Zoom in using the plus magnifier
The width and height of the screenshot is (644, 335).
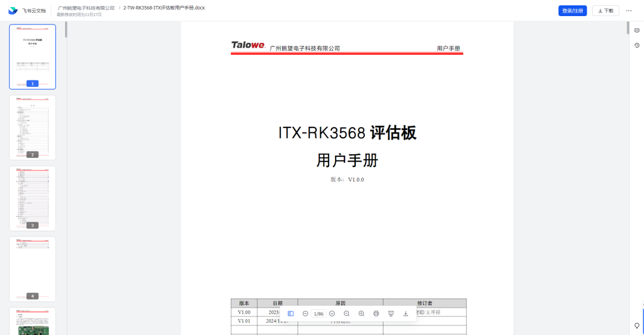point(361,314)
